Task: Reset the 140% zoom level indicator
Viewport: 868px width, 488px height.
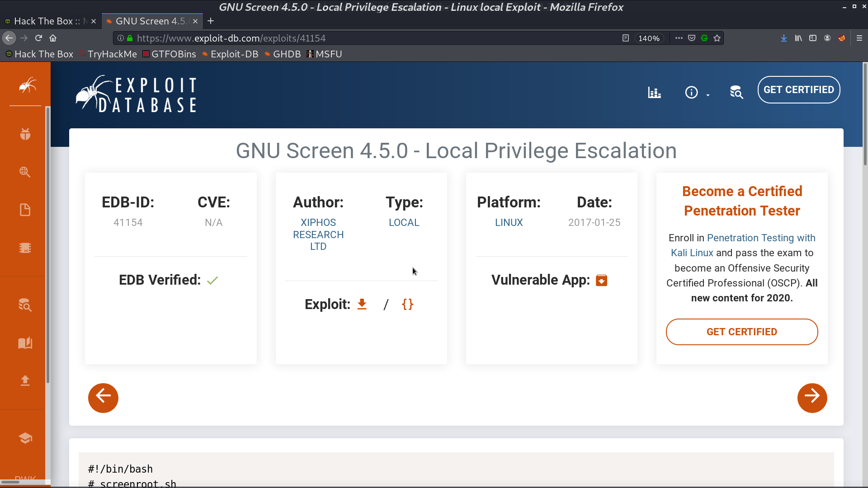Action: (x=649, y=38)
